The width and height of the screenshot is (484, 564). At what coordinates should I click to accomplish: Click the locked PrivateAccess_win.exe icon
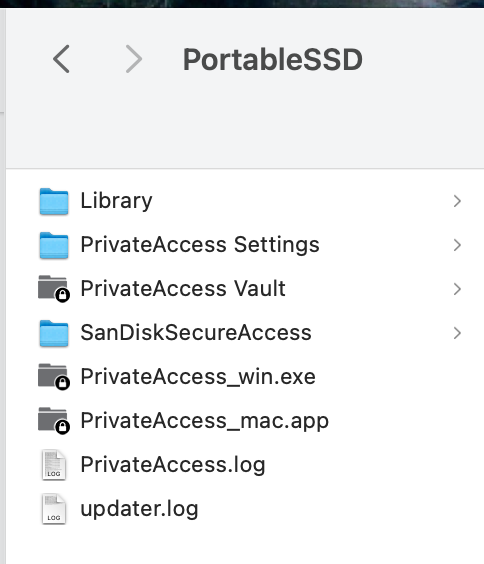coord(54,377)
